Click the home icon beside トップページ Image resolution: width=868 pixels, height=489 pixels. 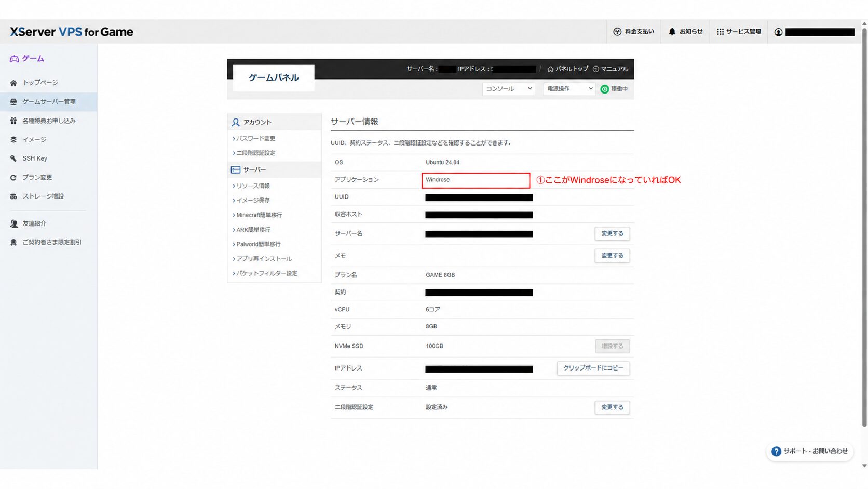(x=13, y=83)
